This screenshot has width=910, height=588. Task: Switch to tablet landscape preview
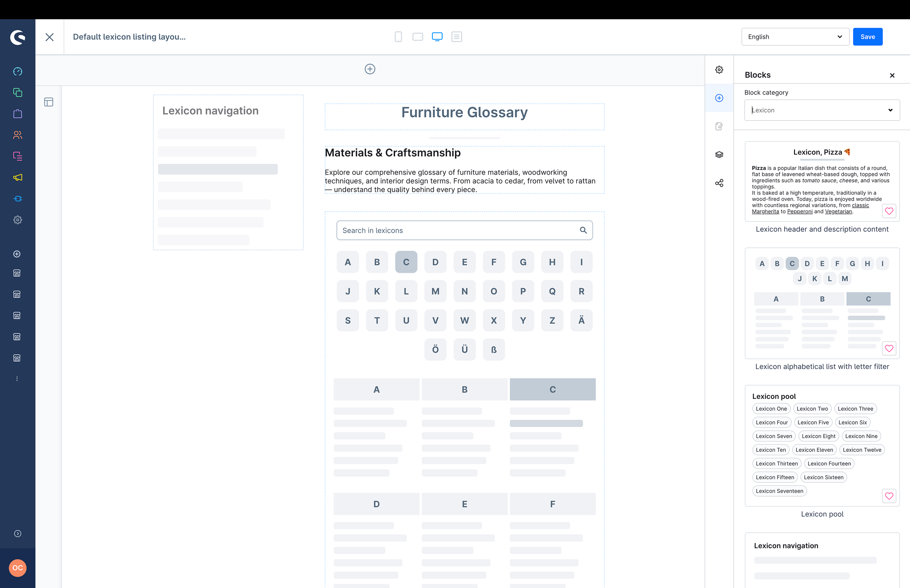[418, 37]
